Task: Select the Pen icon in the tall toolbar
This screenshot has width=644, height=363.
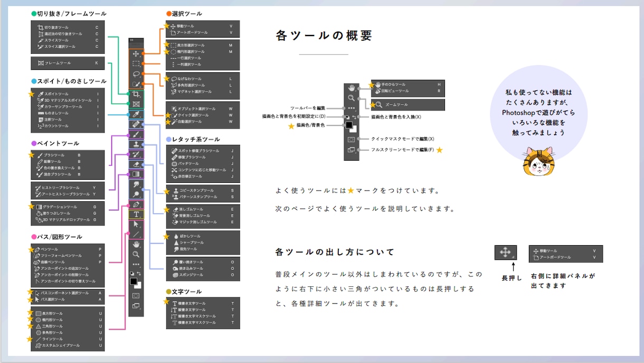Action: coord(136,204)
